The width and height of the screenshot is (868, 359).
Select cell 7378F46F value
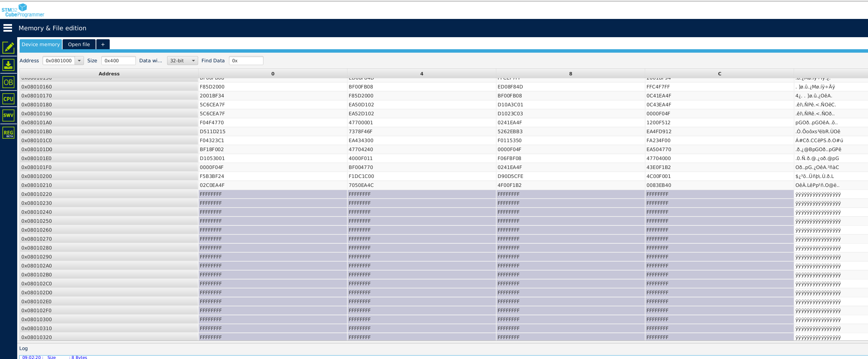click(x=422, y=131)
